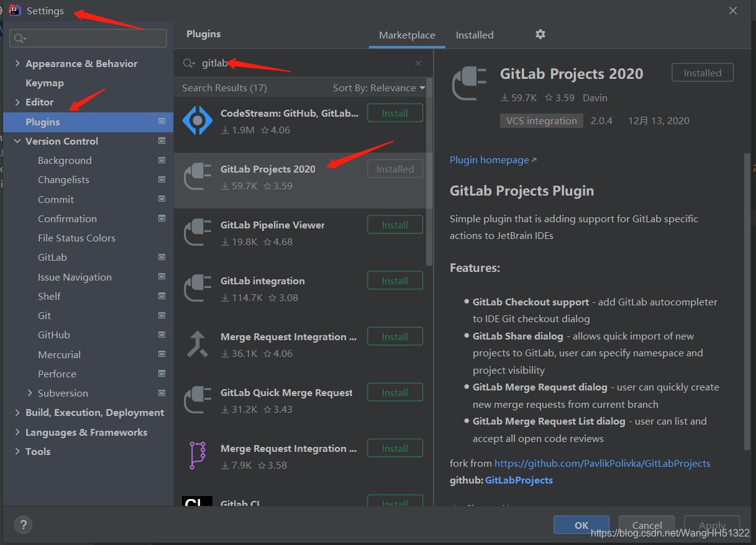The width and height of the screenshot is (756, 545).
Task: Clear the gitlab search with the x
Action: coord(417,63)
